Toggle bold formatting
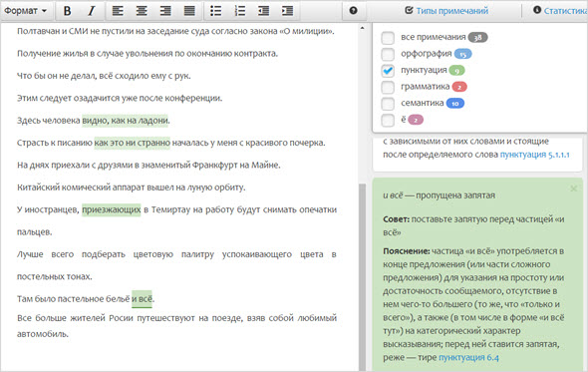 click(x=67, y=11)
